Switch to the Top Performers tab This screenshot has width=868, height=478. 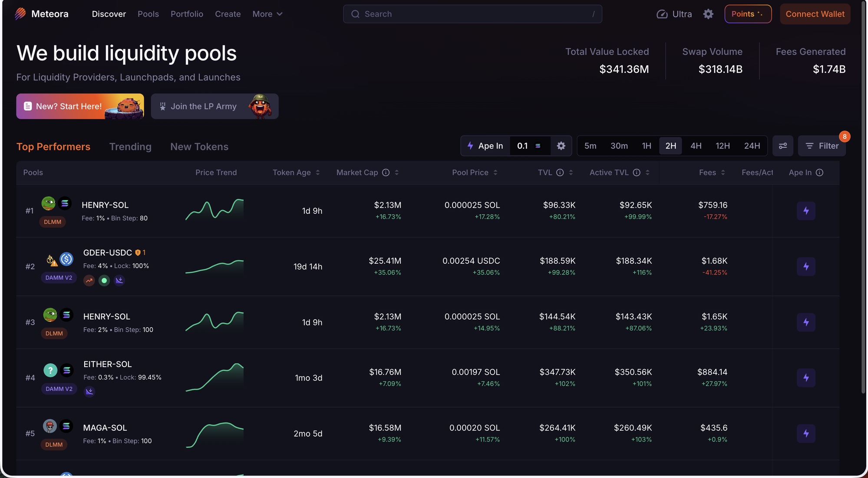point(53,147)
